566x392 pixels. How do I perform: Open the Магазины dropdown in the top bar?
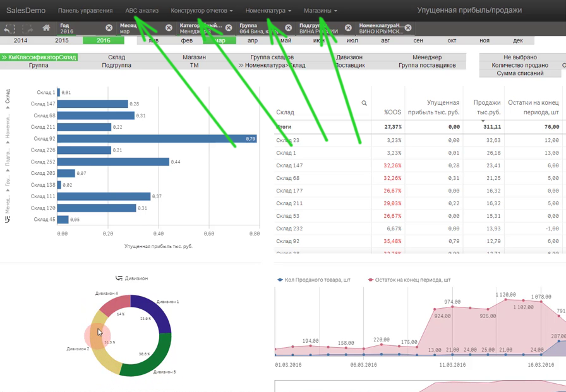coord(320,11)
